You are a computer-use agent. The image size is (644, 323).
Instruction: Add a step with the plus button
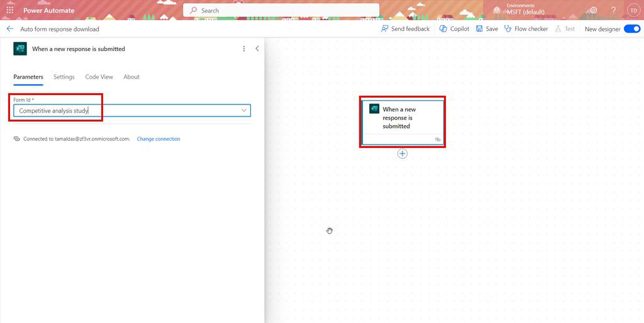coord(402,154)
